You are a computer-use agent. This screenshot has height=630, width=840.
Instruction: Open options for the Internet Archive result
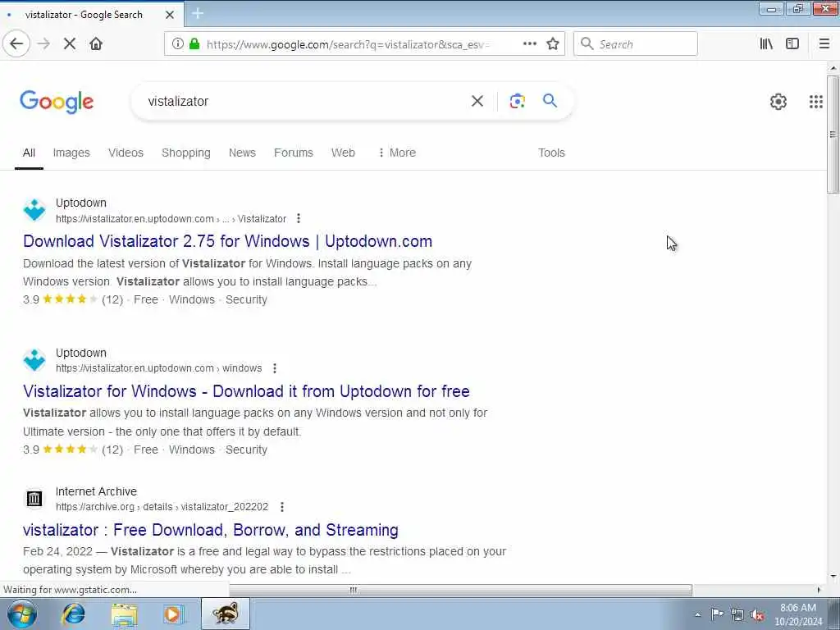pyautogui.click(x=282, y=507)
